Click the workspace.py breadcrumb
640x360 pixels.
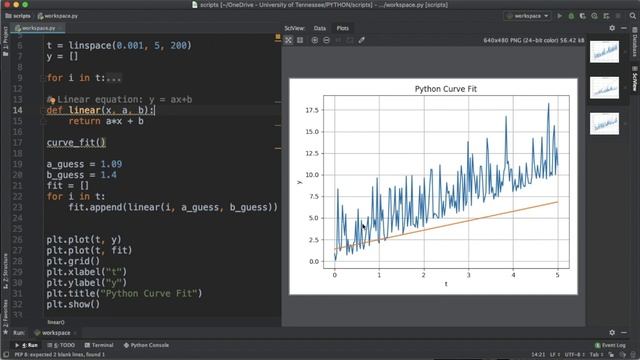click(x=58, y=16)
